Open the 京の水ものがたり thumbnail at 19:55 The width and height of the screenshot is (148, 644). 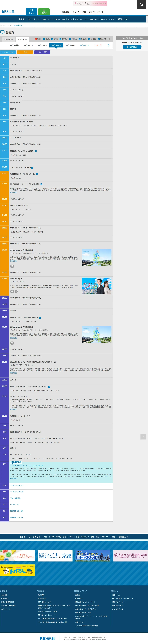click(97, 334)
